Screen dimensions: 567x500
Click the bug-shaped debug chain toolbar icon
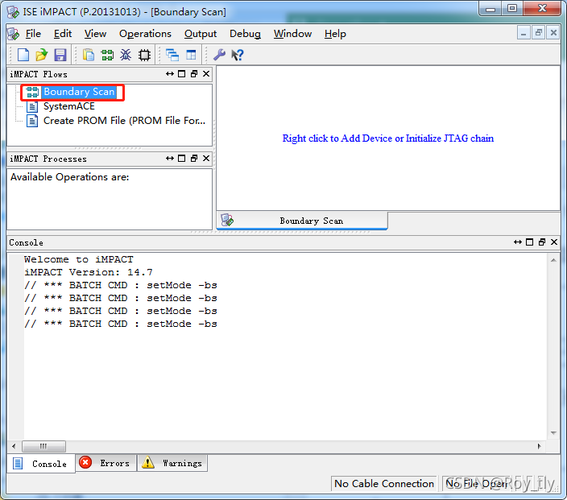125,55
